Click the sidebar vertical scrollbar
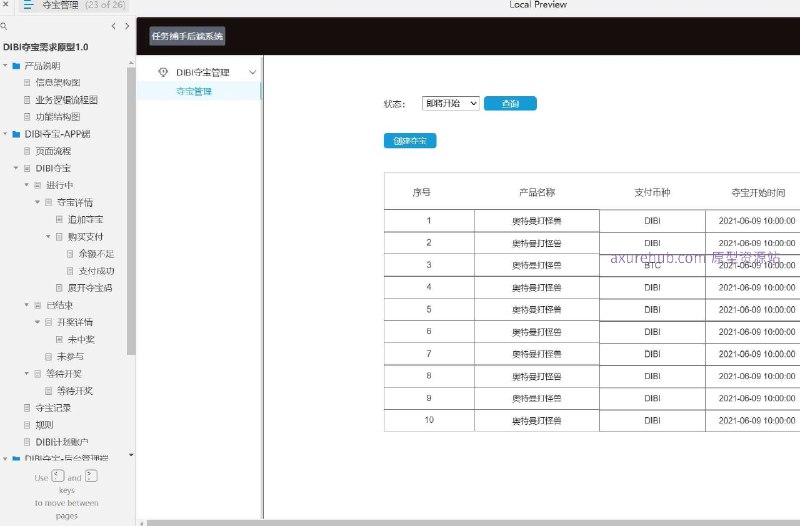Screen dimensions: 800x526 (131, 210)
